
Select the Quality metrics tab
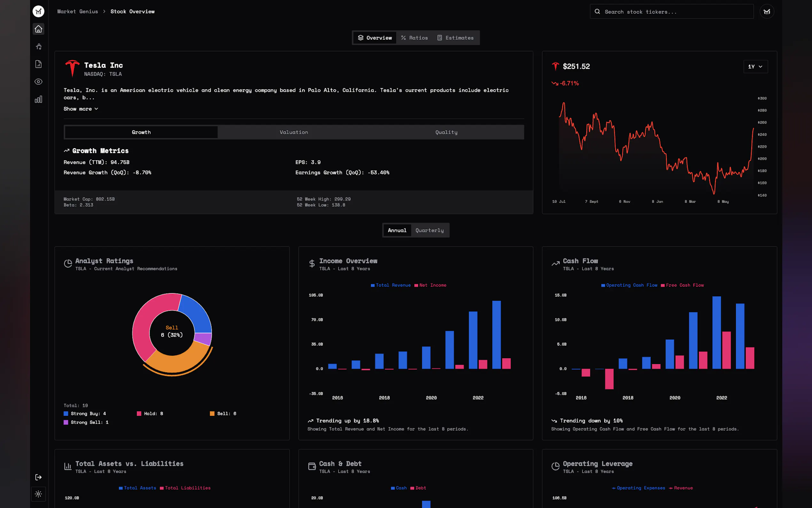[446, 132]
